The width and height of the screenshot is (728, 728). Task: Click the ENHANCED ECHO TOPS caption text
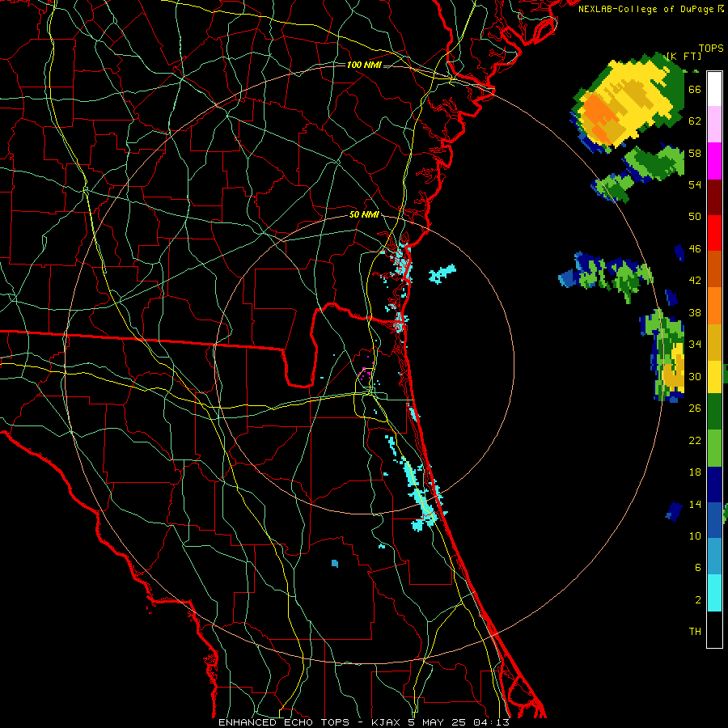pyautogui.click(x=284, y=722)
